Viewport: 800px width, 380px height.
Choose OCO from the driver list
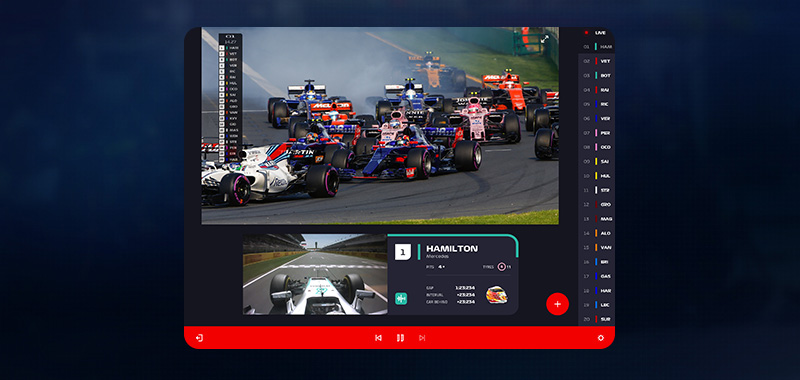596,147
